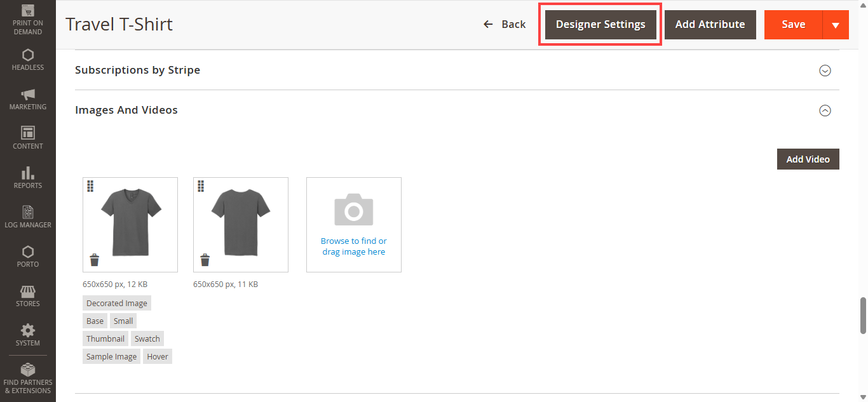Open the Marketing megaphone sidebar icon
This screenshot has height=402, width=868.
click(x=28, y=95)
